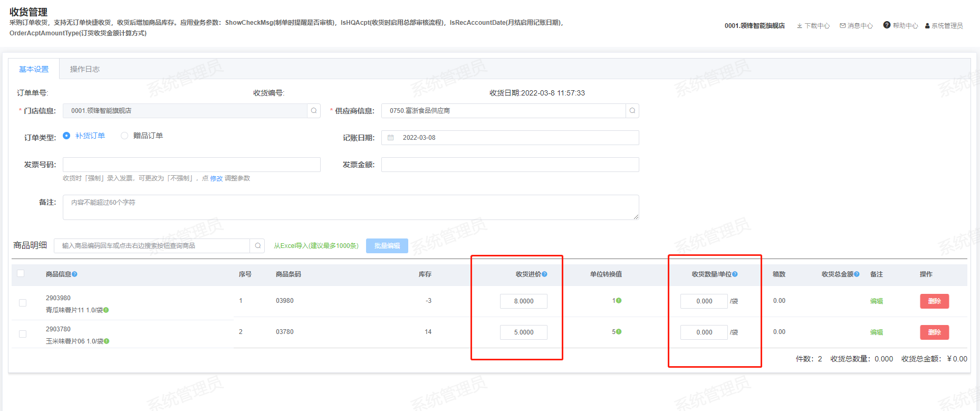Click the 备注 remarks text area
This screenshot has height=411, width=980.
coord(351,207)
